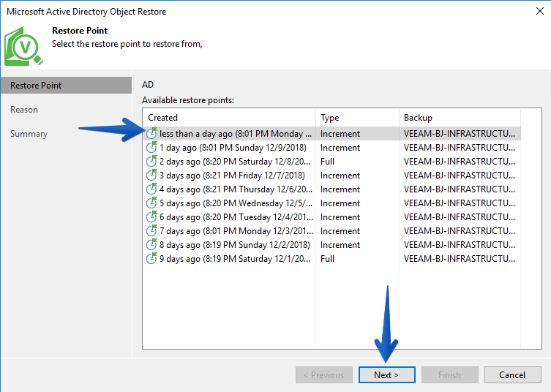Viewport: 551px width, 392px height.
Task: Click restore point icon for '6 days ago'
Action: click(x=151, y=216)
